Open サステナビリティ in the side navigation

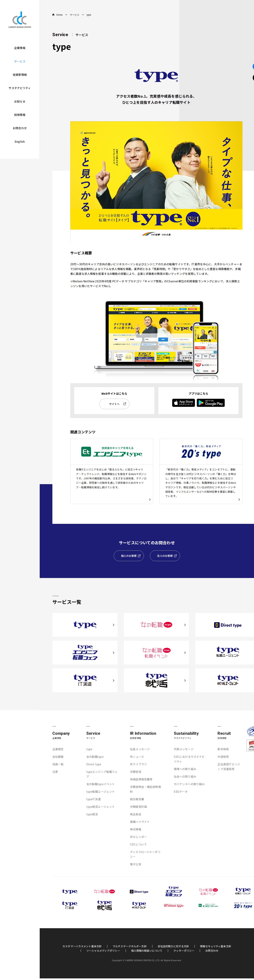[20, 88]
